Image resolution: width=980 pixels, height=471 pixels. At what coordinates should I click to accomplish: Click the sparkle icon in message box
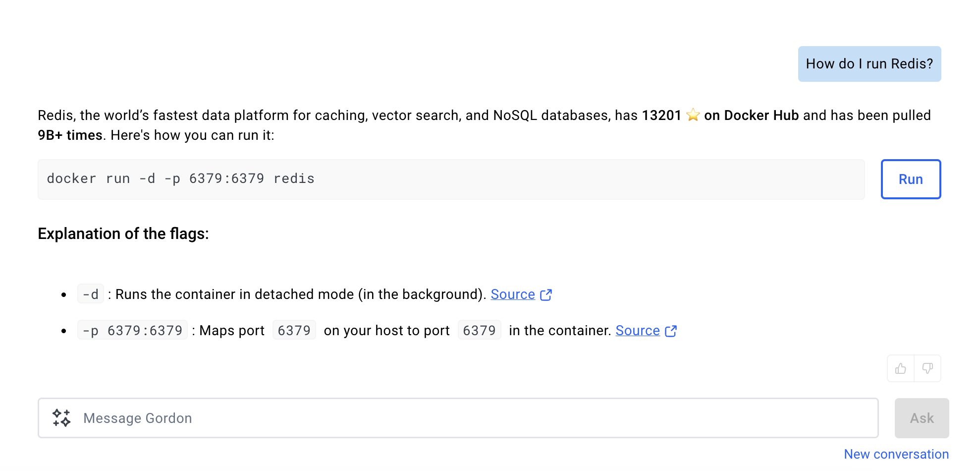pos(62,418)
